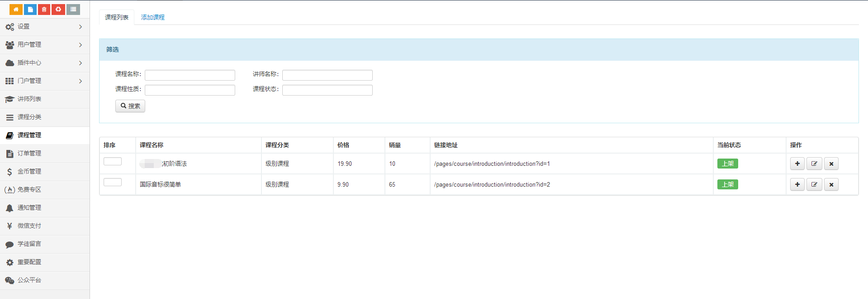Screen dimensions: 868x299
Task: Expand the 插件中心 sidebar menu
Action: coord(44,63)
